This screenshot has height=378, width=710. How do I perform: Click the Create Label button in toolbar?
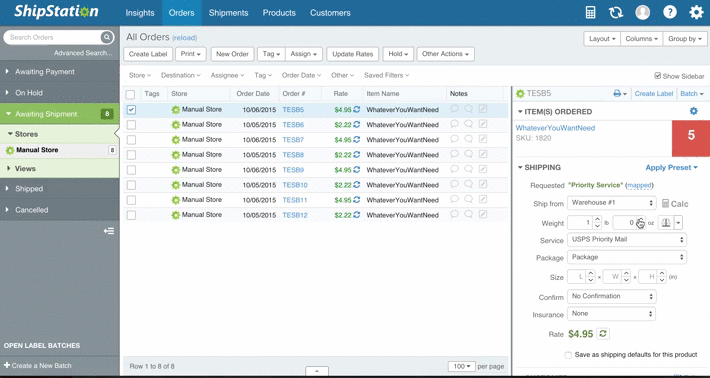148,54
